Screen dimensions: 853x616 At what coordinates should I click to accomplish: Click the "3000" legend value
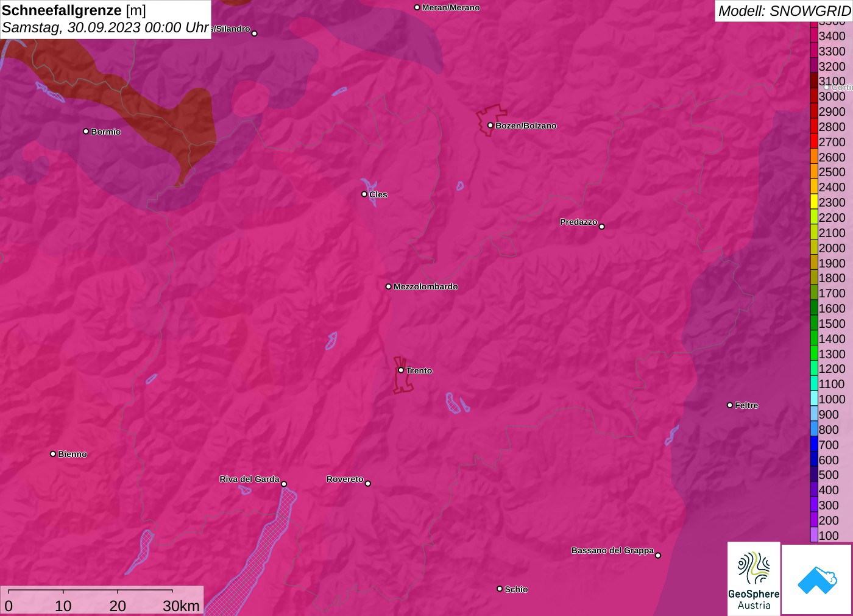pos(832,96)
